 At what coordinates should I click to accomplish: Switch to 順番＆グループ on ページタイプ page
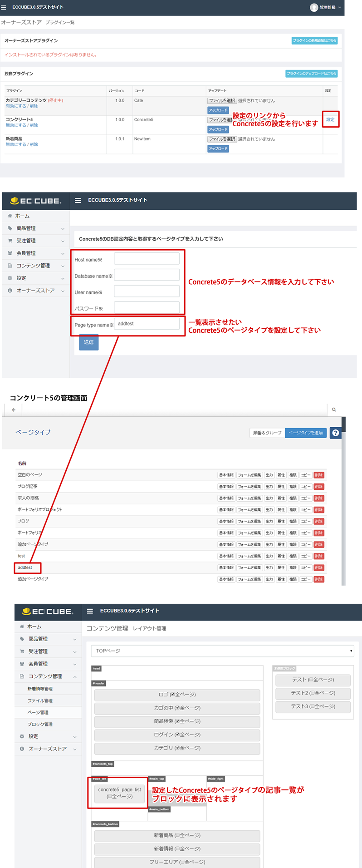267,433
